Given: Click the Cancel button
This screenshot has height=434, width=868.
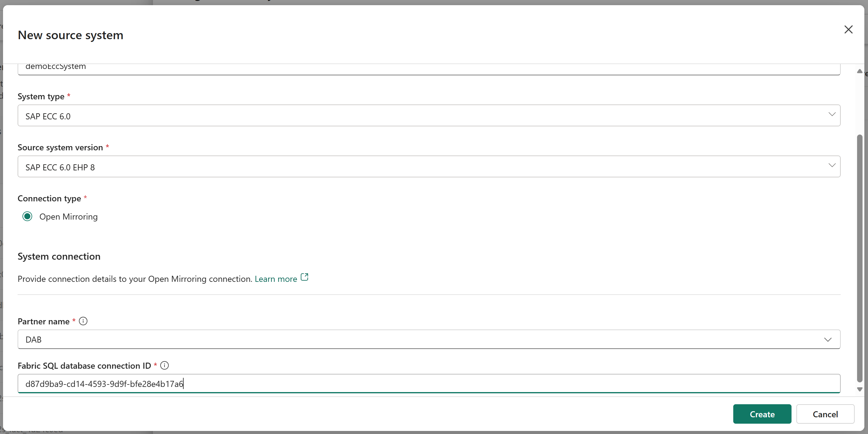Looking at the screenshot, I should 825,414.
